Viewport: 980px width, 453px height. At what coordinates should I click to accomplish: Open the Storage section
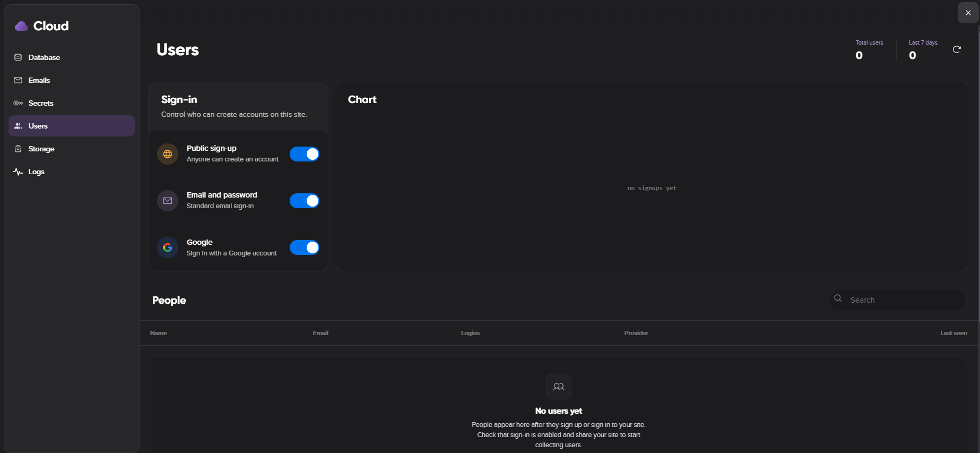pos(72,149)
